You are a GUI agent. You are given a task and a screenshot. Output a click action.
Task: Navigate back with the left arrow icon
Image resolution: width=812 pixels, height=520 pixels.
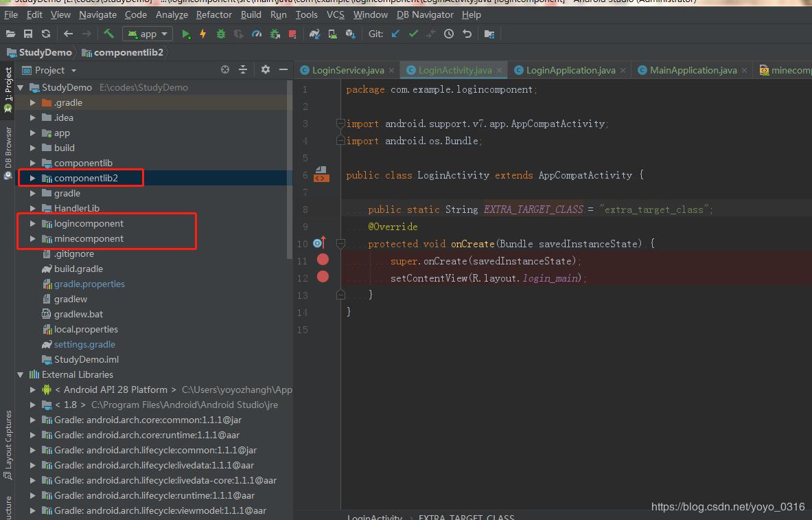point(69,34)
